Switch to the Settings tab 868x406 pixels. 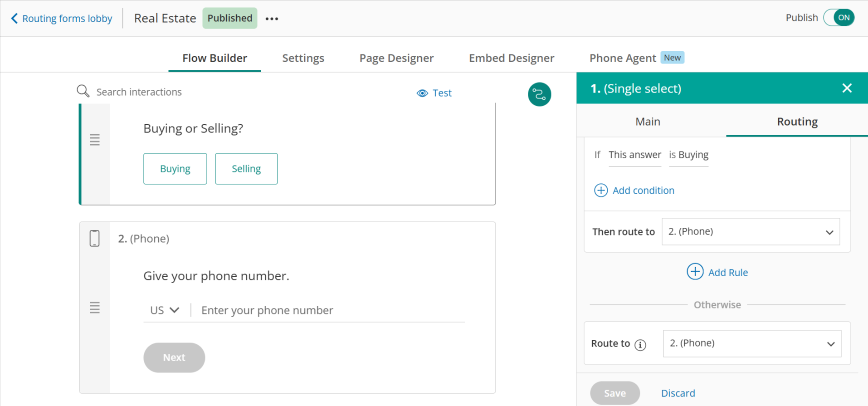click(x=303, y=58)
